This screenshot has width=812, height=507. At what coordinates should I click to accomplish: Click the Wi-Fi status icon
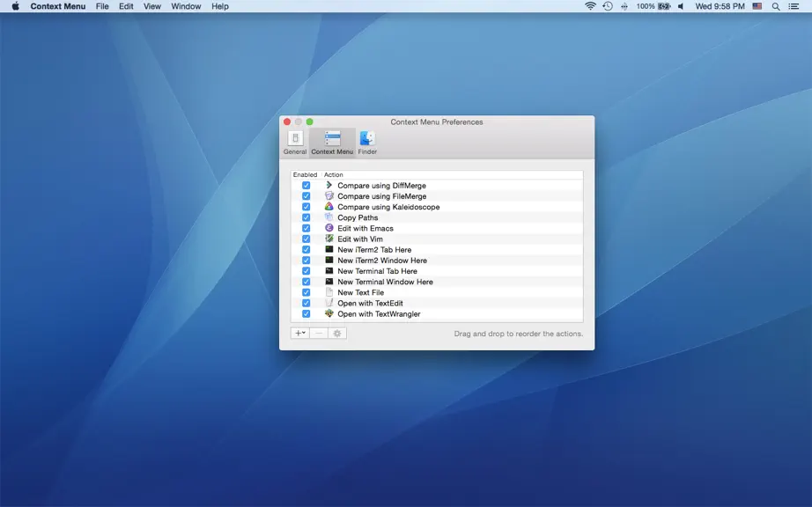(590, 6)
